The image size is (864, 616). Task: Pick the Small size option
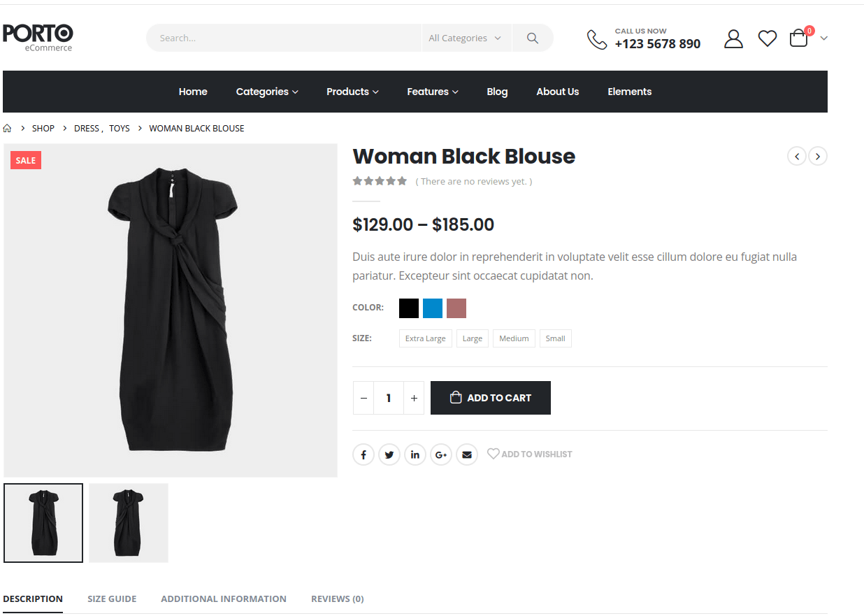555,338
